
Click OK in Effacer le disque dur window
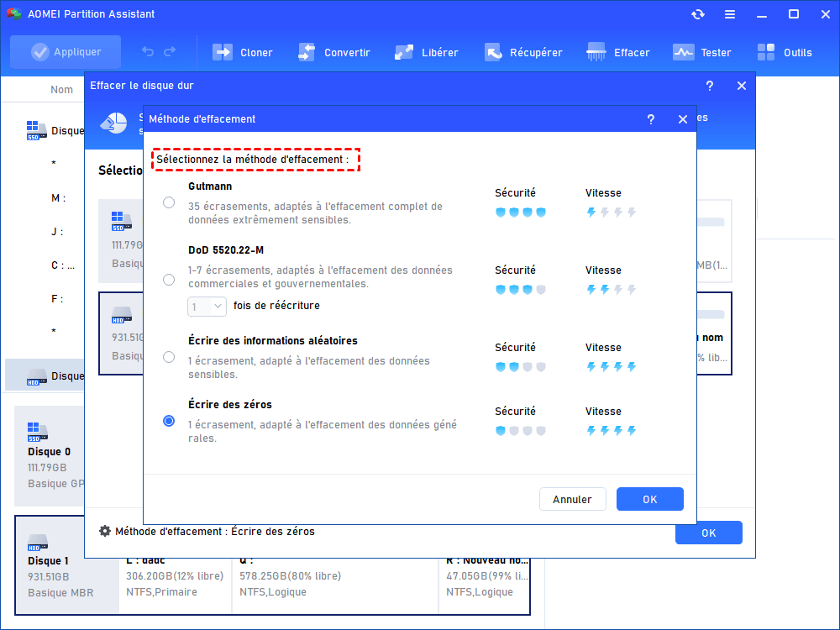tap(709, 533)
